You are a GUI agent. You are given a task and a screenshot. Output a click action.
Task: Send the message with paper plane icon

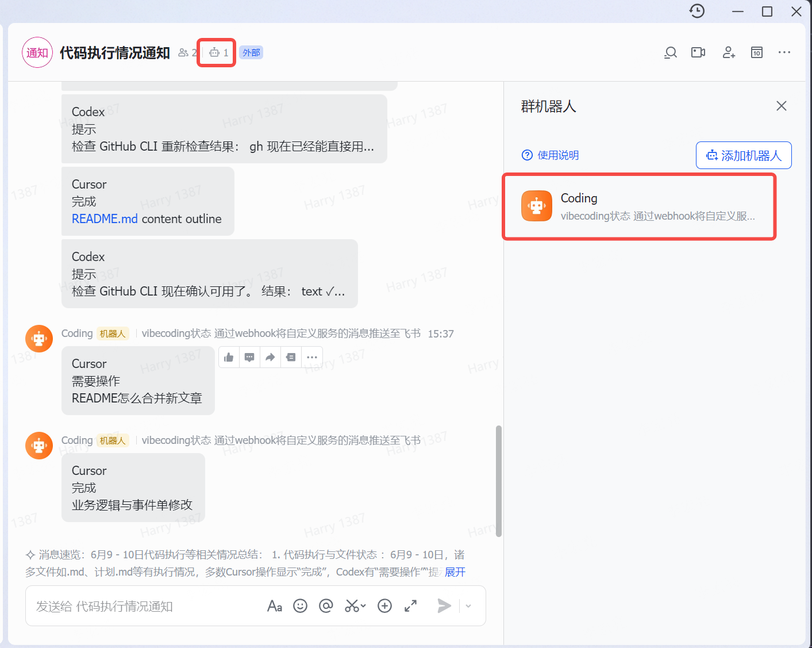(444, 606)
